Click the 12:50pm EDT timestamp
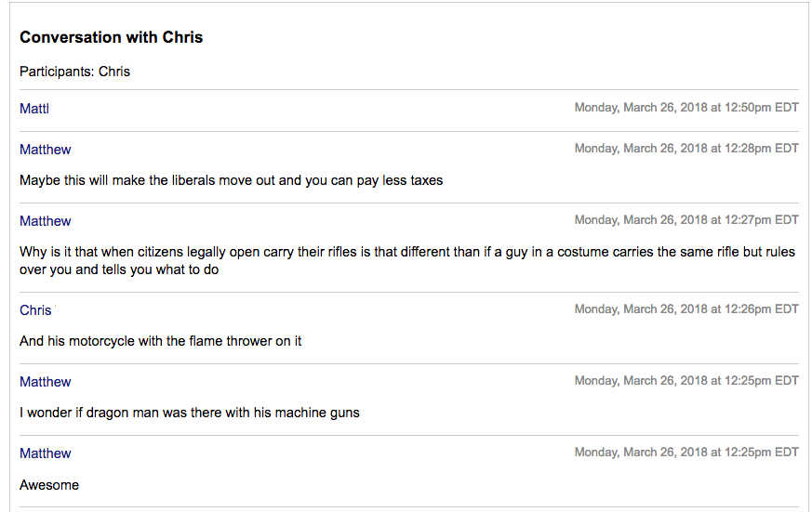Screen dimensions: 812x512 [x=686, y=108]
